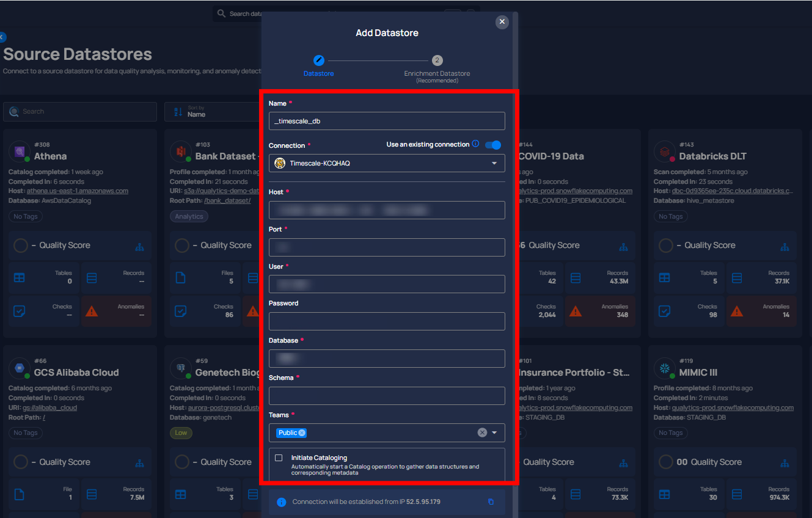
Task: Click the Database input field
Action: point(387,359)
